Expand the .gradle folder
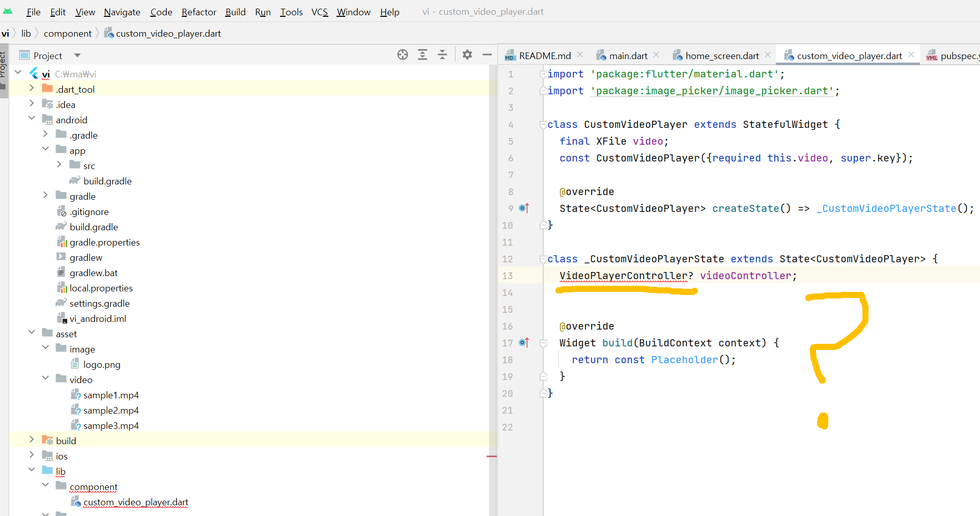 (x=45, y=134)
